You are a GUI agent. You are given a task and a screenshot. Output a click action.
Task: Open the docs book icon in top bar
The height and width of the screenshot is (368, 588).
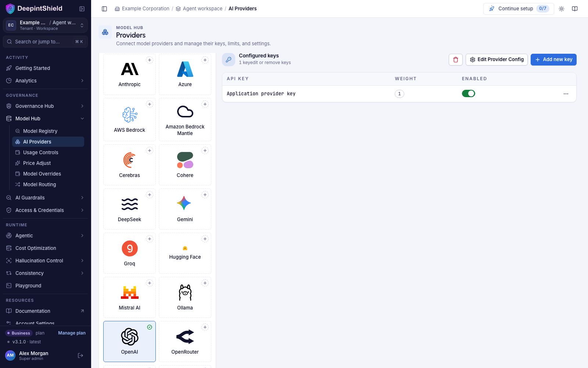coord(575,9)
